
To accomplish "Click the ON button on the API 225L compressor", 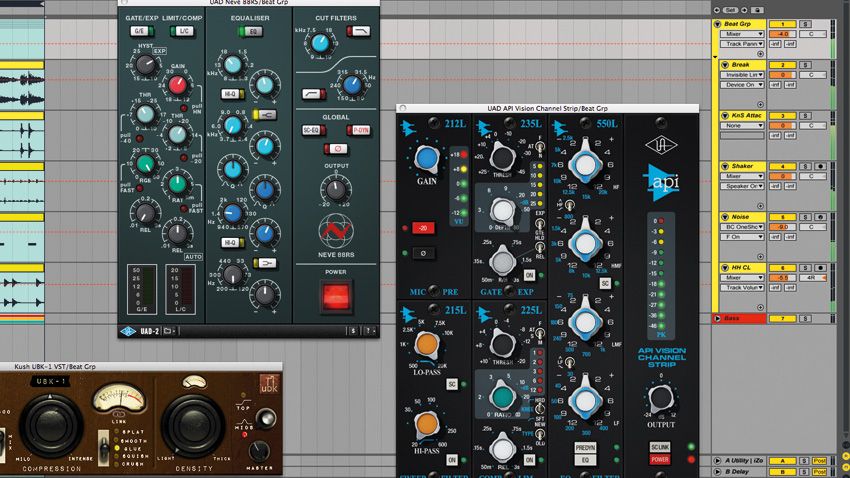I will click(529, 460).
